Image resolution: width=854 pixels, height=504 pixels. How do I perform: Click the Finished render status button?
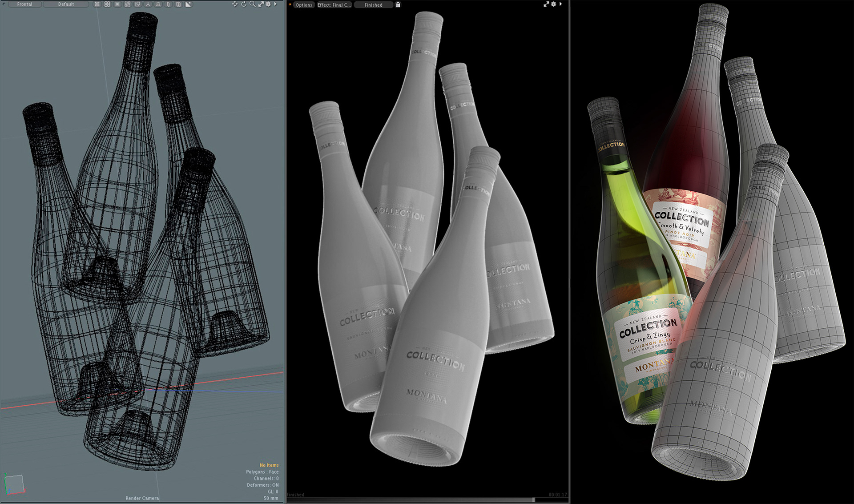coord(374,5)
